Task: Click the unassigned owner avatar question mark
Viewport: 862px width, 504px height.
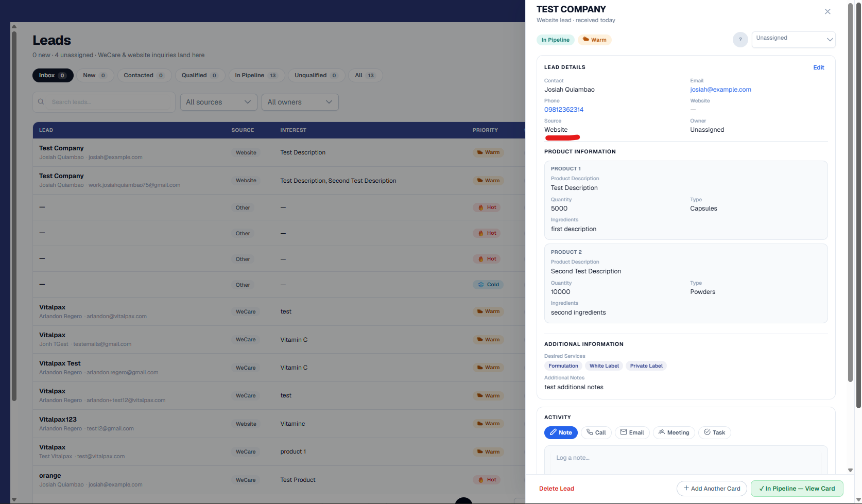Action: coord(740,40)
